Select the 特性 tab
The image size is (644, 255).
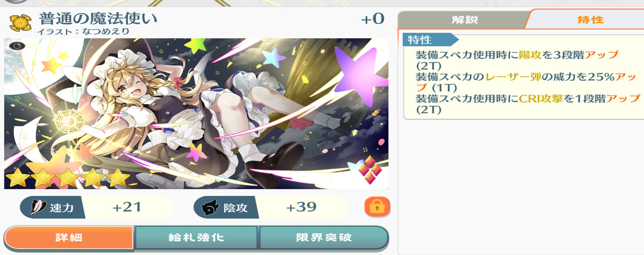590,20
